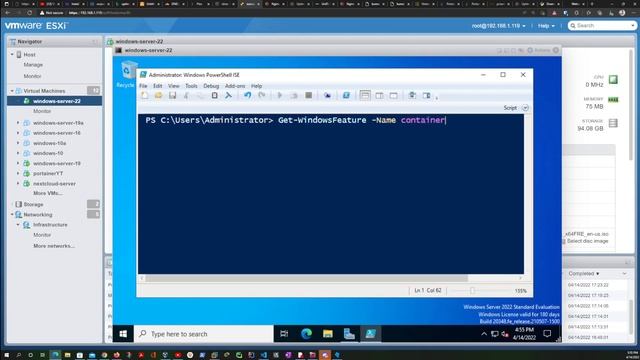The height and width of the screenshot is (360, 640).
Task: Open the File menu in PowerShell ISE
Action: pos(143,86)
